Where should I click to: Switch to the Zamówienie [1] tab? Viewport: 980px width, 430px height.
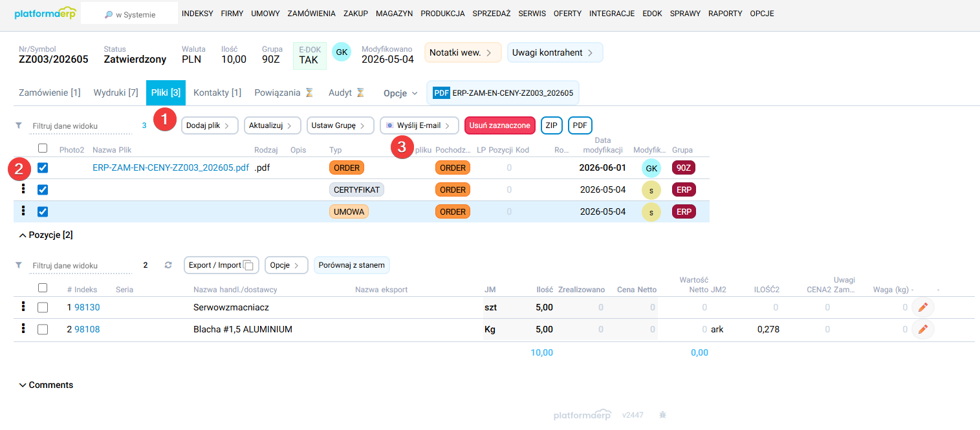(50, 92)
